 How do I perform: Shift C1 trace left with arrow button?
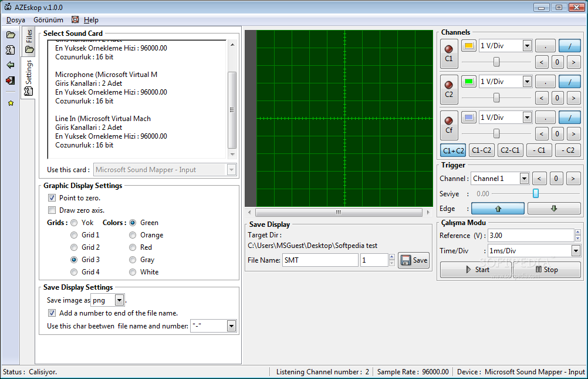(x=542, y=62)
